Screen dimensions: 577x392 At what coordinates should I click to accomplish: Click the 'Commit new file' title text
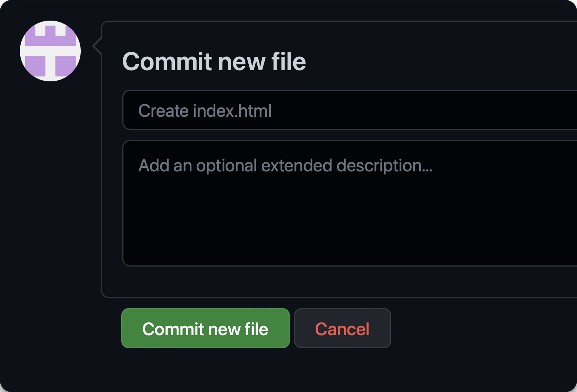coord(214,61)
